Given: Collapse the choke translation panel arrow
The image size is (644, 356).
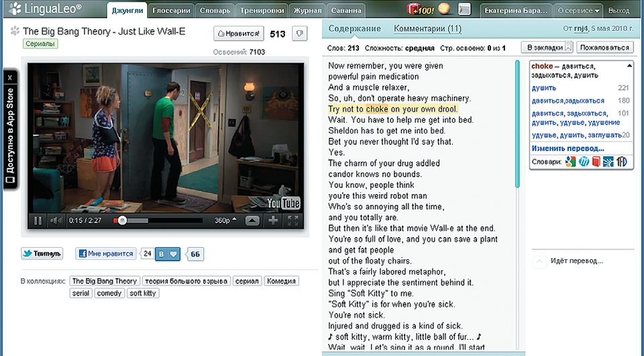Looking at the screenshot, I should point(629,66).
